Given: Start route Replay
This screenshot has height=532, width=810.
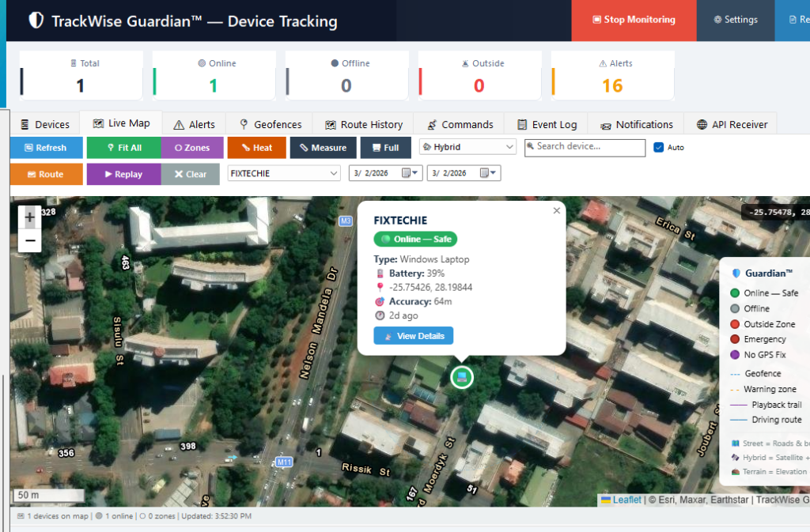Looking at the screenshot, I should click(124, 174).
